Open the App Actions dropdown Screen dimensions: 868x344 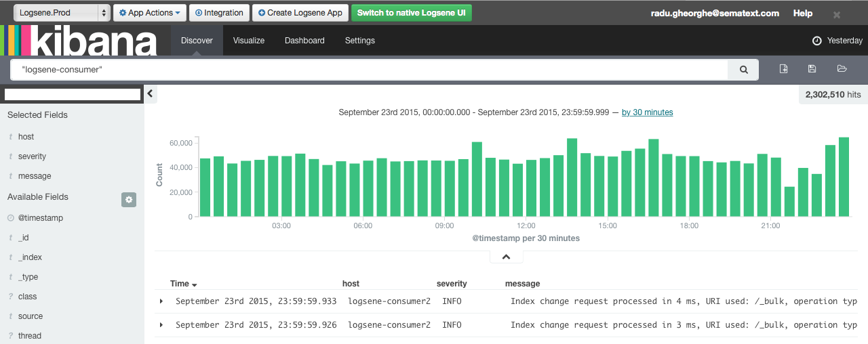(149, 13)
